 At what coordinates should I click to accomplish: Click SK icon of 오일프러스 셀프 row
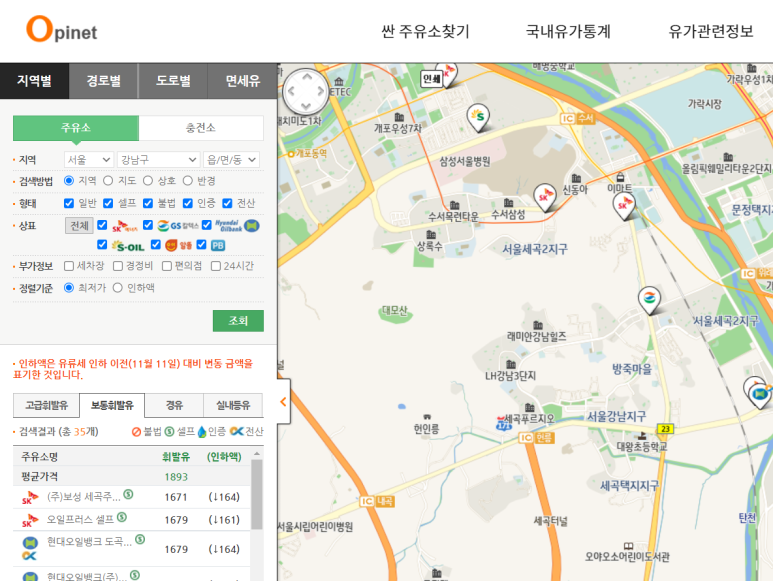[x=30, y=520]
